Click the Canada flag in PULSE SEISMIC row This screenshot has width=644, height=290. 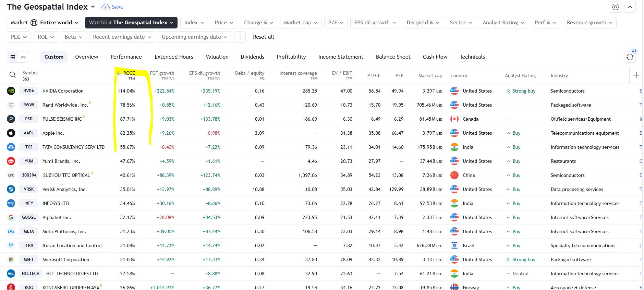(x=454, y=119)
